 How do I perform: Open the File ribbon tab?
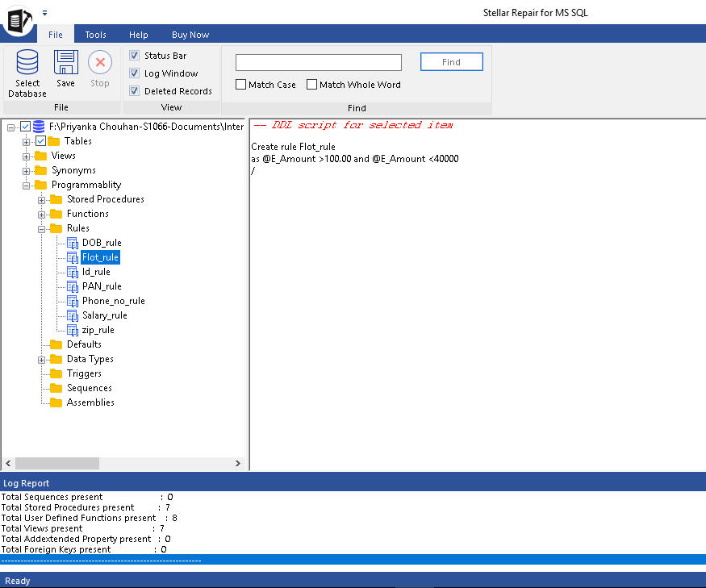(x=56, y=35)
